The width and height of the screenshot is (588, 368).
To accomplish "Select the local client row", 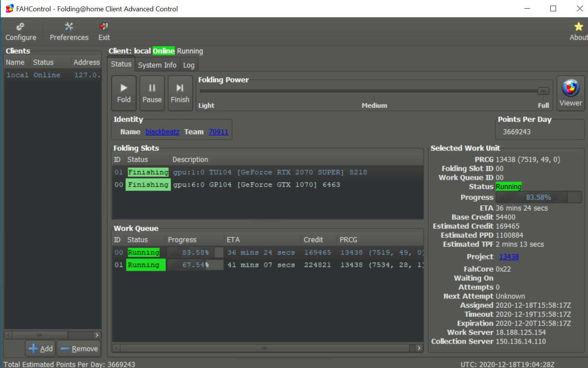I will (x=53, y=75).
